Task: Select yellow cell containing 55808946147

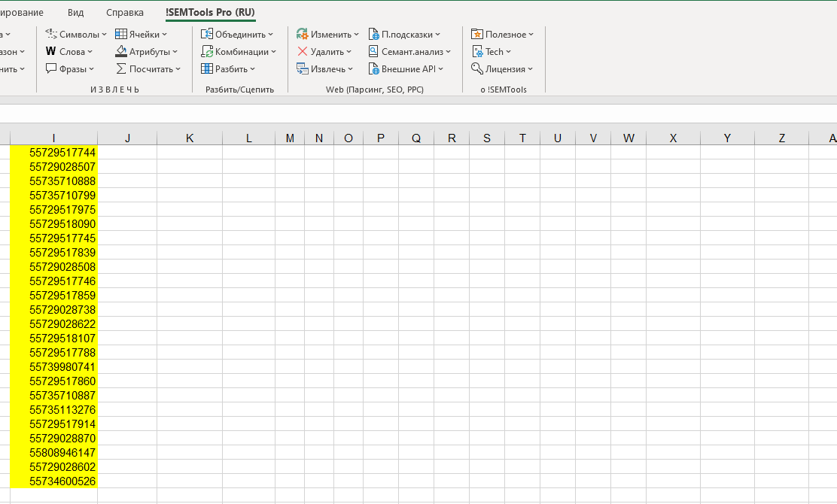Action: 54,453
